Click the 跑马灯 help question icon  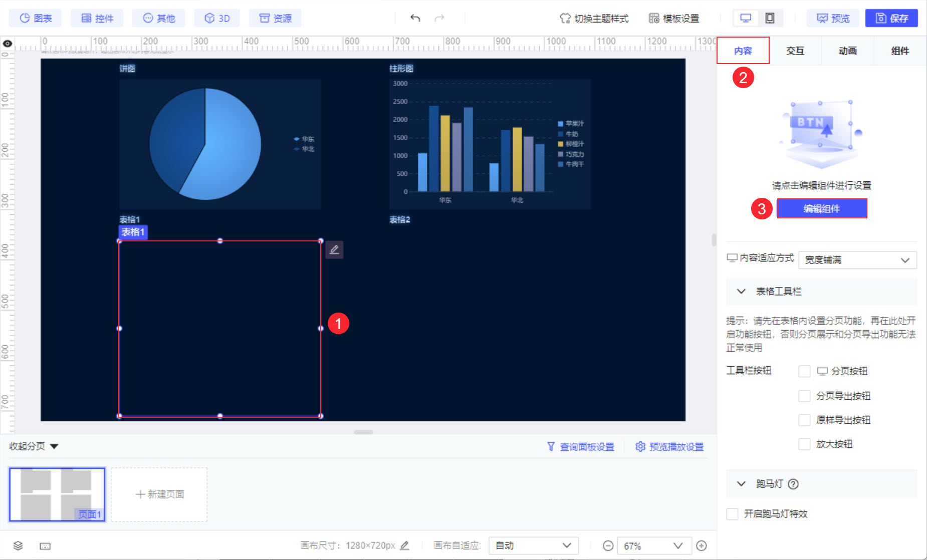click(793, 484)
